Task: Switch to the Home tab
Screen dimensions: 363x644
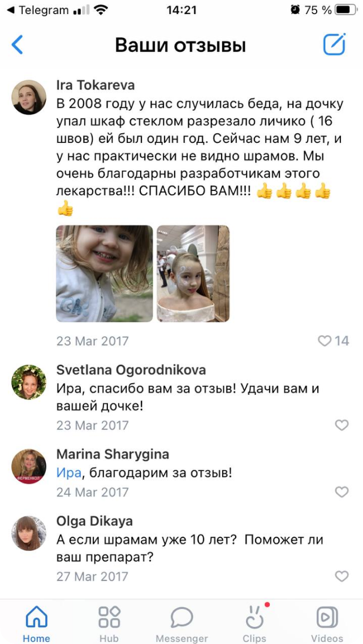Action: coord(37,624)
